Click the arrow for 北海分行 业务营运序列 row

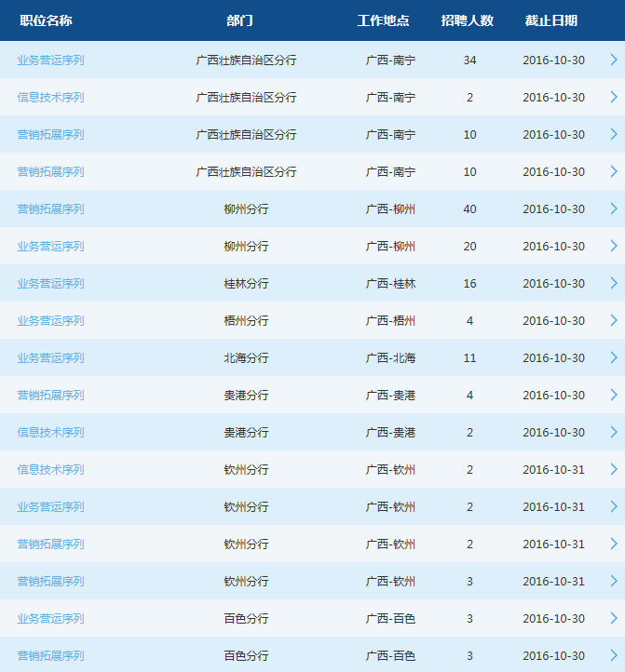(x=613, y=357)
